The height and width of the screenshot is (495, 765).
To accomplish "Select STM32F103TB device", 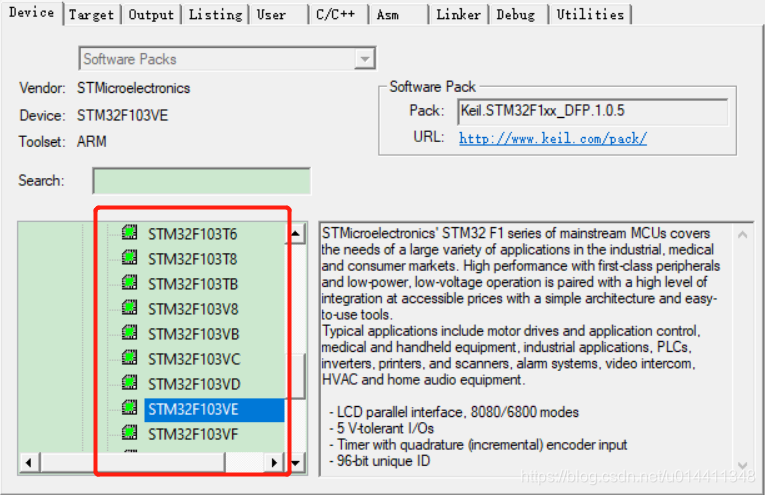I will (193, 284).
